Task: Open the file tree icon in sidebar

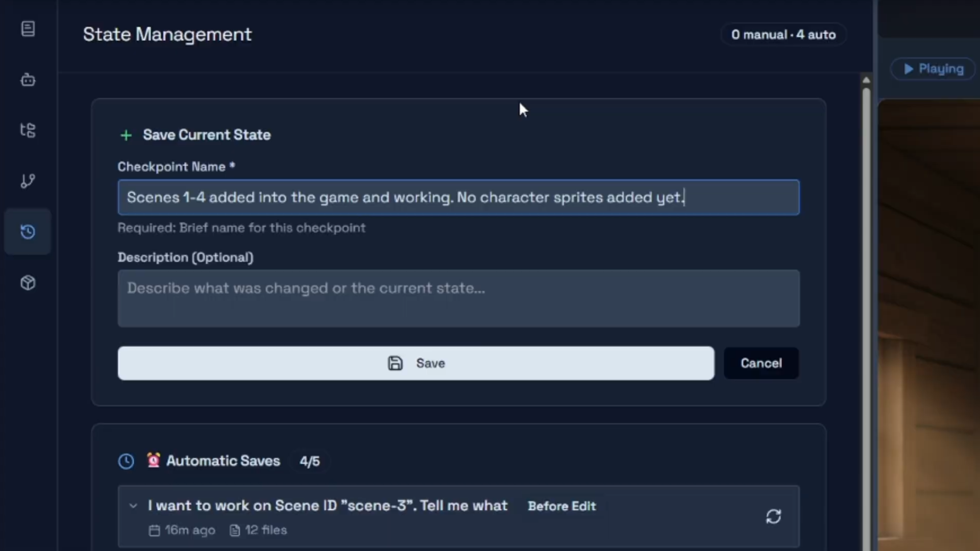Action: pyautogui.click(x=28, y=130)
